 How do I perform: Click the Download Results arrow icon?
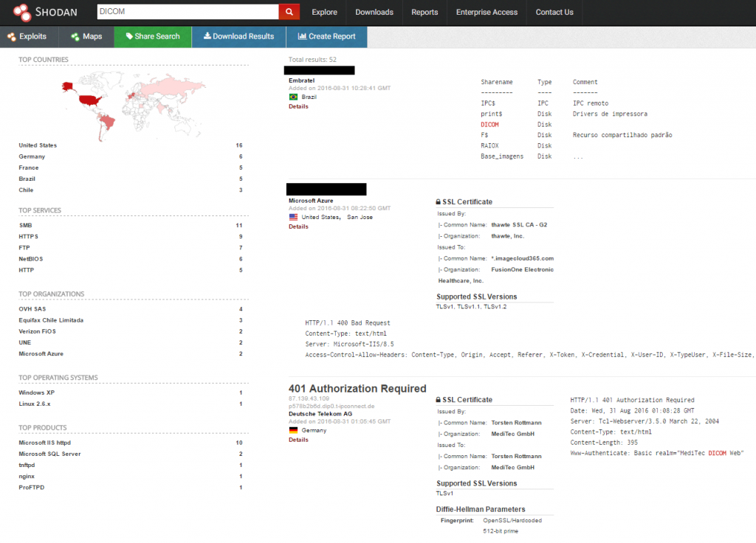pos(207,36)
